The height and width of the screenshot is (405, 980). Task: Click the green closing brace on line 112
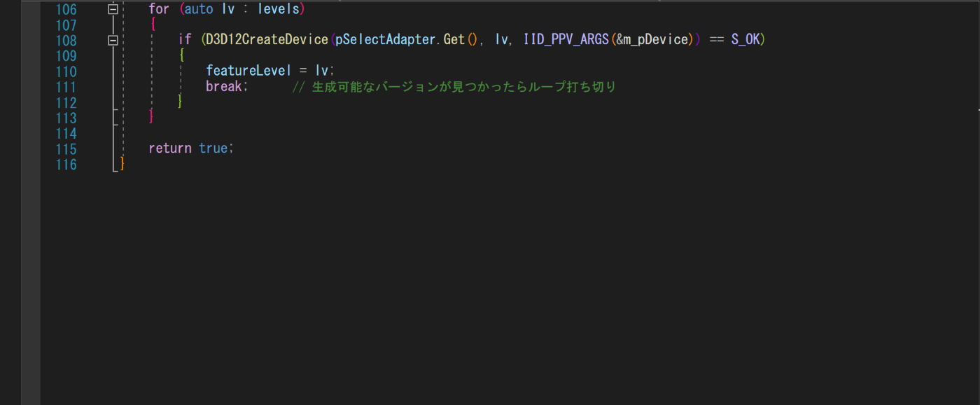tap(181, 102)
